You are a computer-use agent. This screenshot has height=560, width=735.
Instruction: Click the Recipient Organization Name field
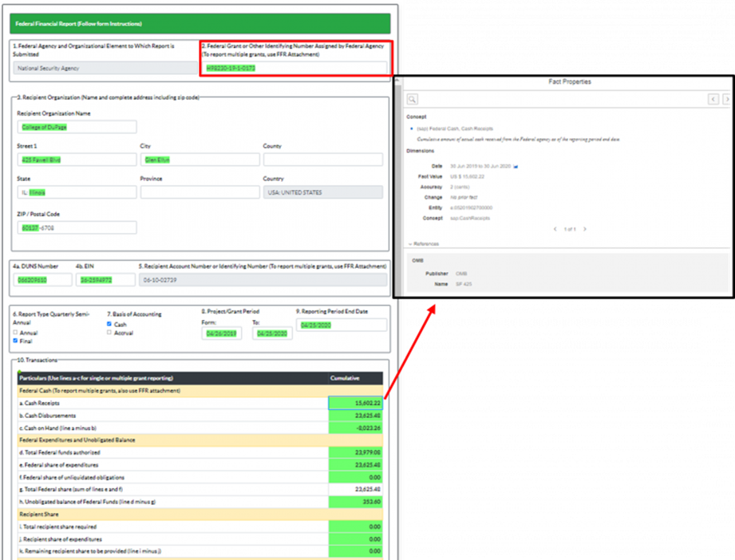(76, 127)
